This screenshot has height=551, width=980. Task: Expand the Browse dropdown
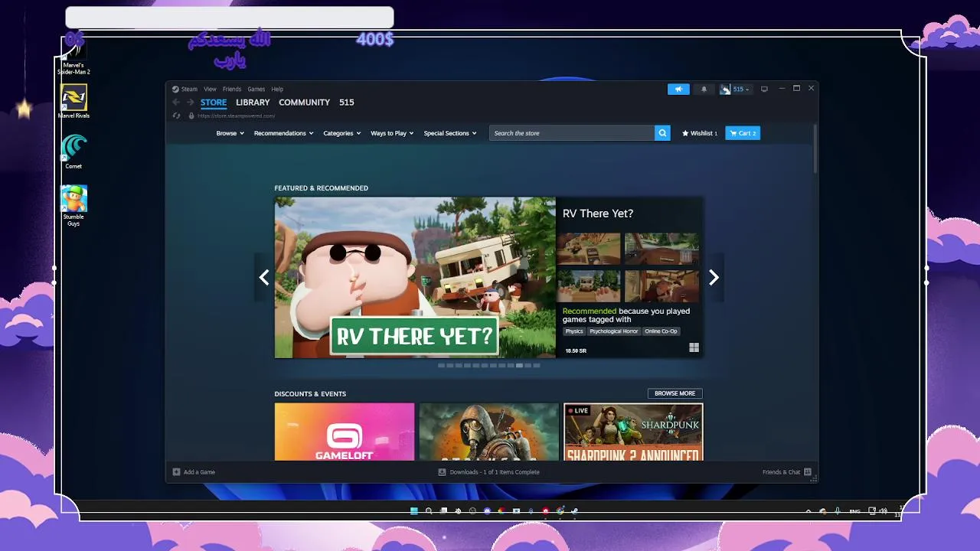pos(230,133)
